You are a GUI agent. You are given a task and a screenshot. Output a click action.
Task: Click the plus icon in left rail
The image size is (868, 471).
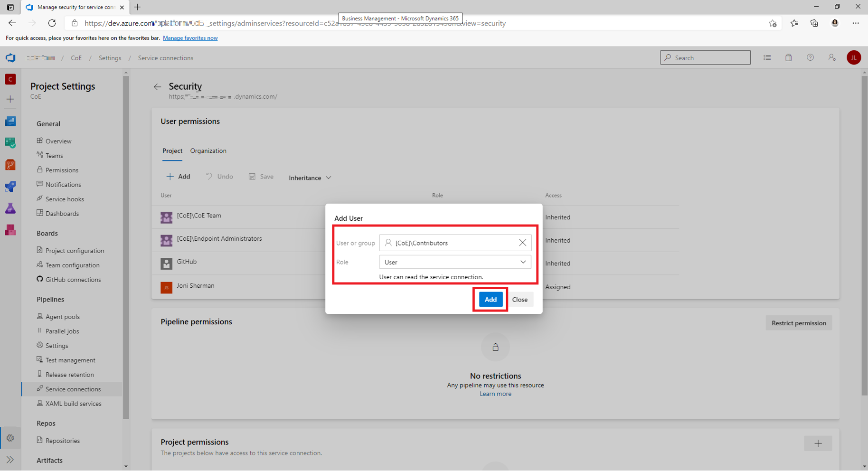10,99
